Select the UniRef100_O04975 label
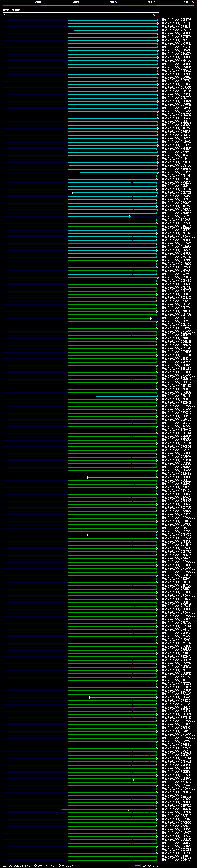This screenshot has width=197, height=868. (x=177, y=210)
